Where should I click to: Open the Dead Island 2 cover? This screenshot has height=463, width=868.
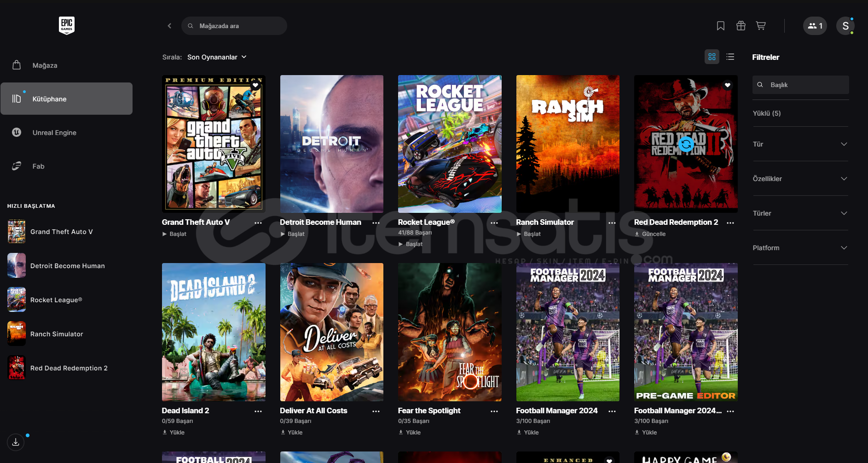[x=214, y=332]
